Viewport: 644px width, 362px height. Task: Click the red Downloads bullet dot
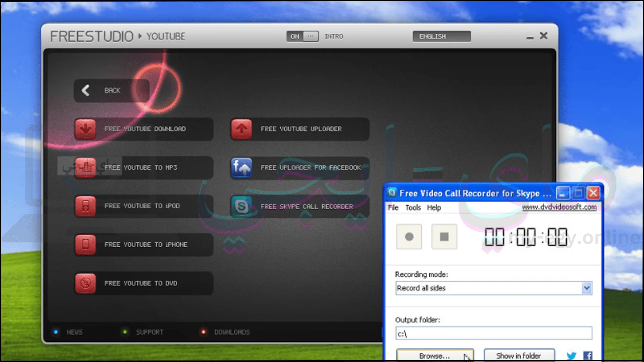point(203,332)
